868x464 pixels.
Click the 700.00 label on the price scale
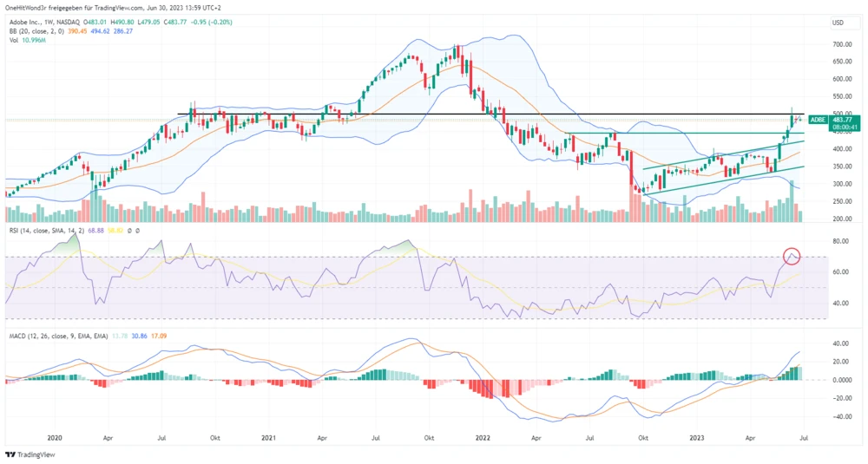coord(839,43)
